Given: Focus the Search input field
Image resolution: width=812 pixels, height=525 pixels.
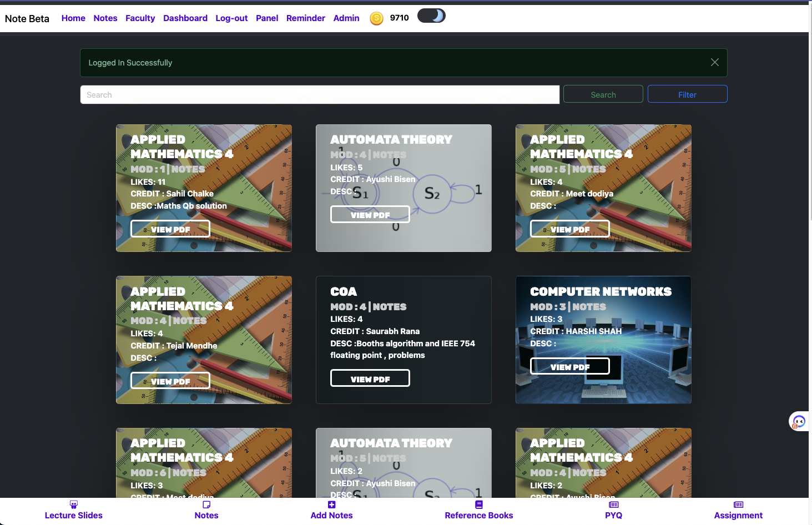Looking at the screenshot, I should pos(320,94).
